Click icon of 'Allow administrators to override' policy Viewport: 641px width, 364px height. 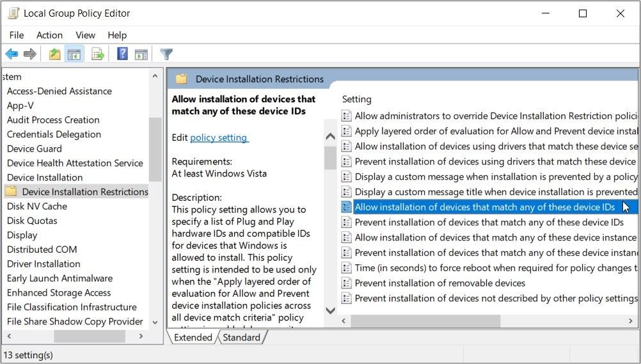[346, 116]
